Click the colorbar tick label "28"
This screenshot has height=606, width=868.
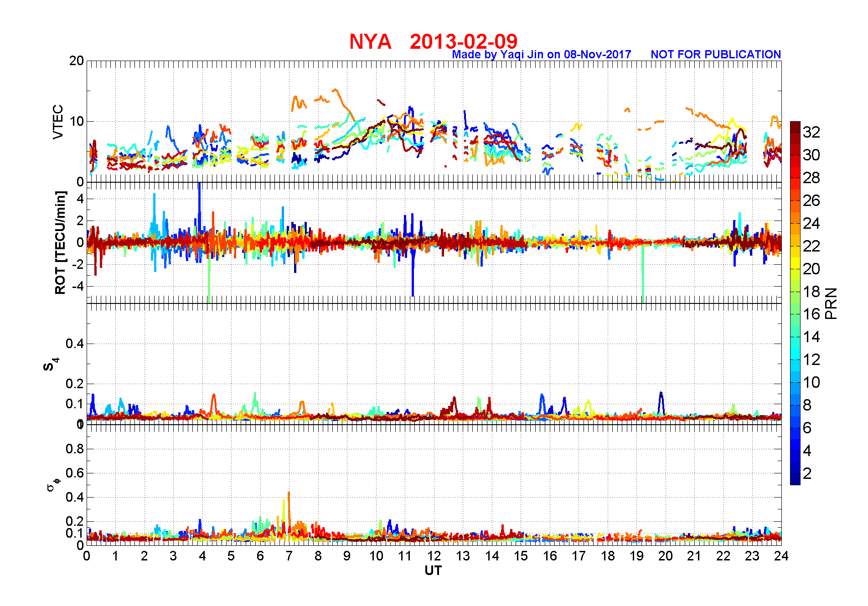[811, 178]
